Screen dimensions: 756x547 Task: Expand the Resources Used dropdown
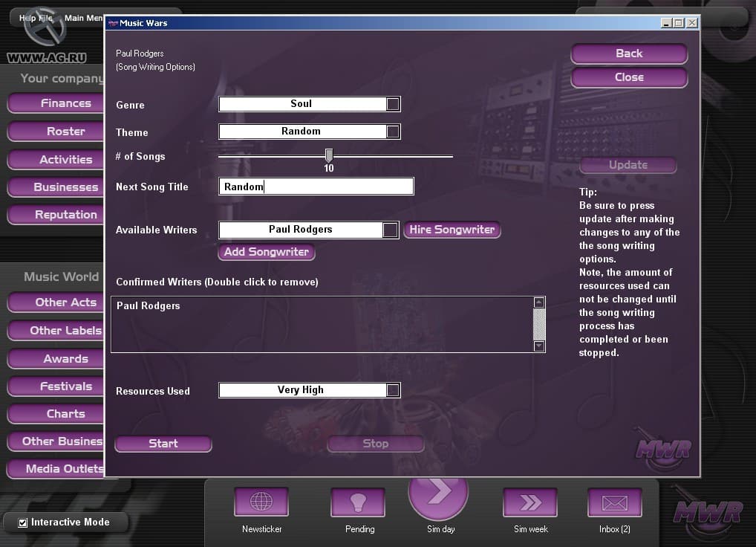[393, 390]
